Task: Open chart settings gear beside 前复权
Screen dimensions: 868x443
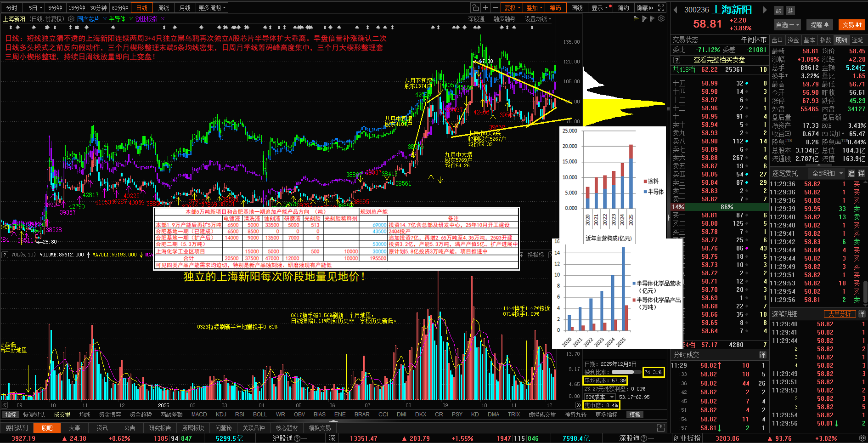Action: [x=71, y=19]
